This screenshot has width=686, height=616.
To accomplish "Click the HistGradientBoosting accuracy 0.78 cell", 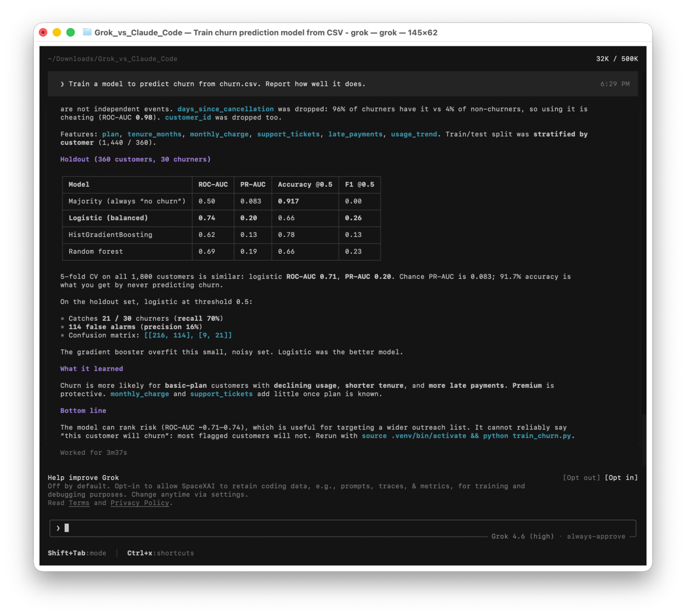I will (286, 235).
